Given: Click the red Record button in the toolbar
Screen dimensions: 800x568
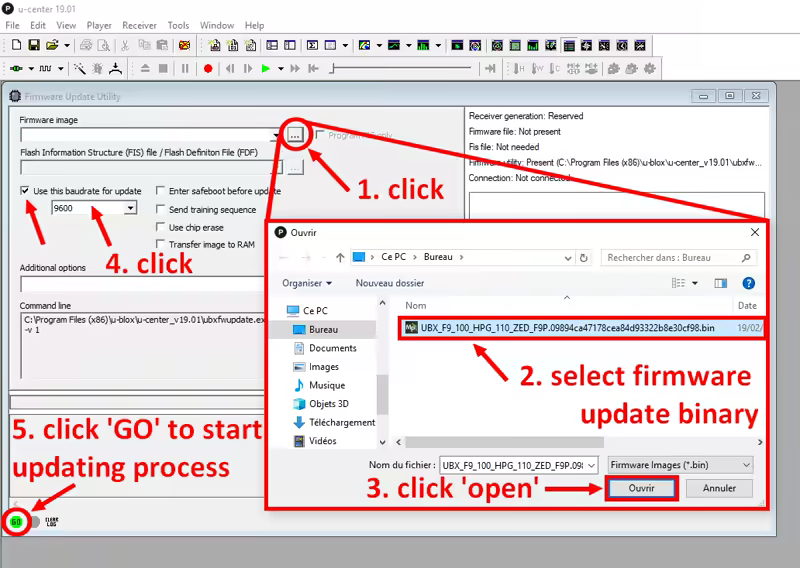Looking at the screenshot, I should point(208,68).
